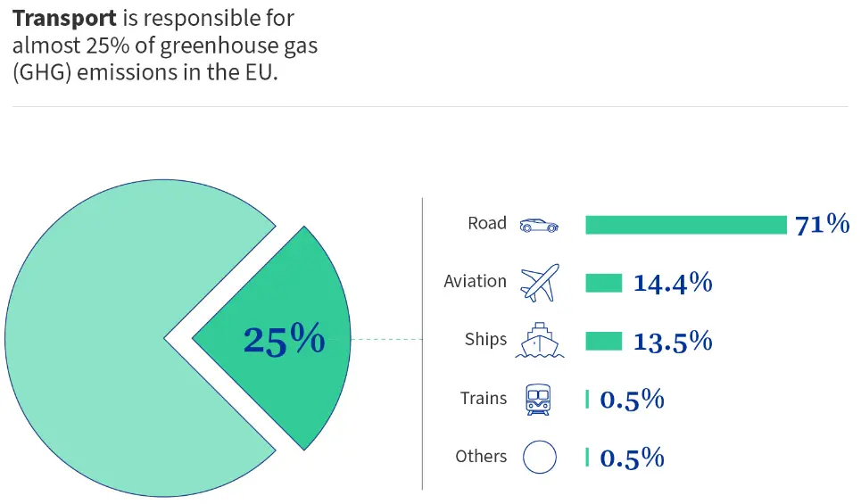Select the Road 71% green bar
861x504 pixels.
click(x=686, y=225)
